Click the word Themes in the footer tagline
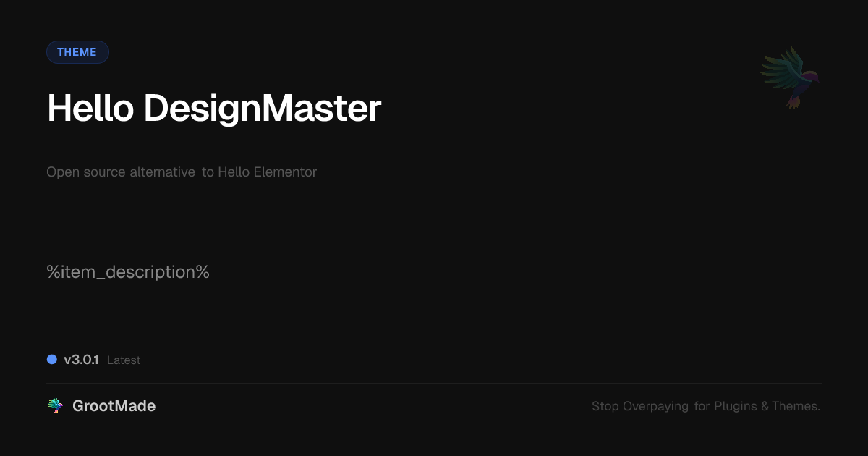Screen dimensions: 868x456 (x=796, y=406)
